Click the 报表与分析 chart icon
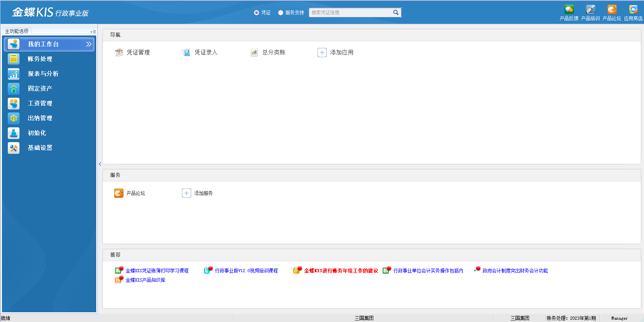 pyautogui.click(x=14, y=74)
